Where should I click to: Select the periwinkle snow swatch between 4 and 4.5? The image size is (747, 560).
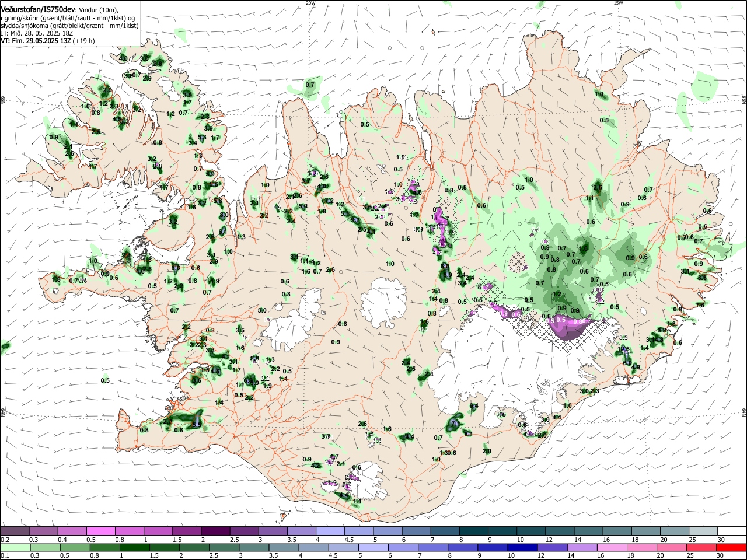[330, 531]
